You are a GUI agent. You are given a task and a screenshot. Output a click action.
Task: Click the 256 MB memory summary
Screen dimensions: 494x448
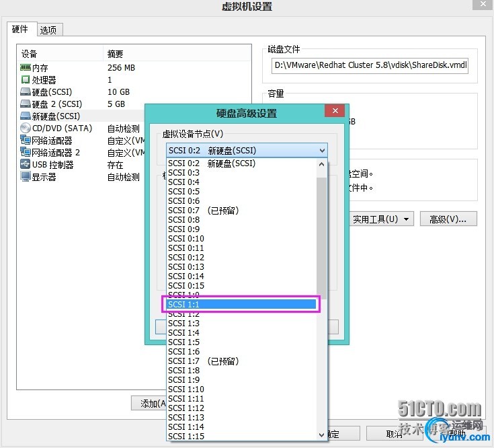click(121, 68)
